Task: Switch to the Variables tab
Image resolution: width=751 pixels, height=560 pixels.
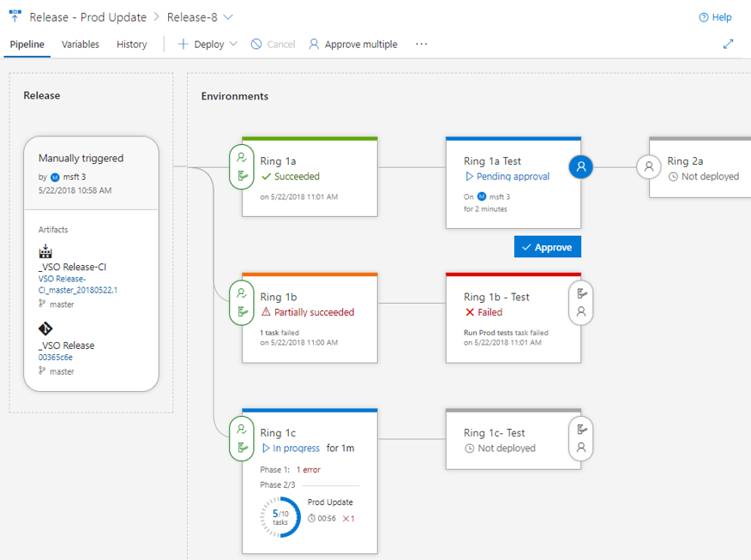Action: (x=80, y=44)
